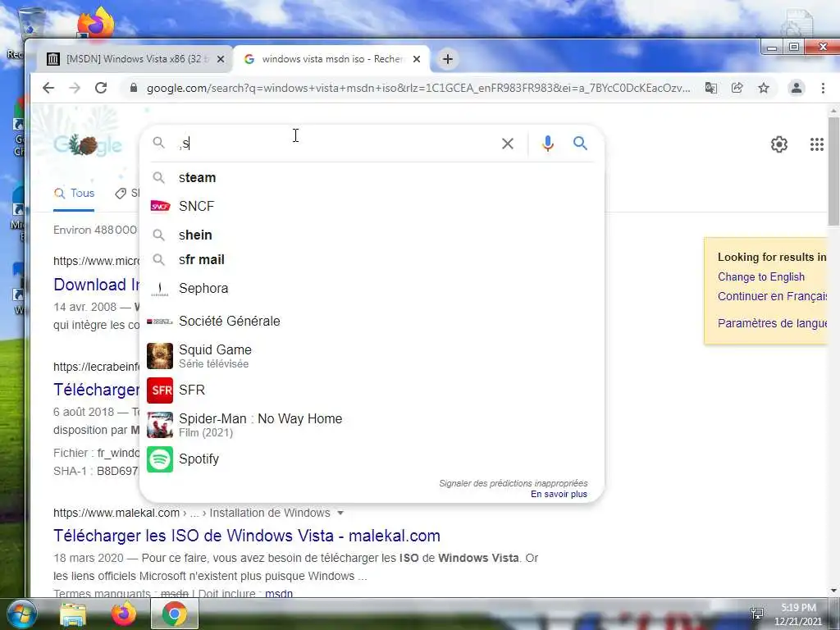Open 'Télécharger les ISO de Windows Vista' result
The width and height of the screenshot is (840, 630).
tap(246, 535)
